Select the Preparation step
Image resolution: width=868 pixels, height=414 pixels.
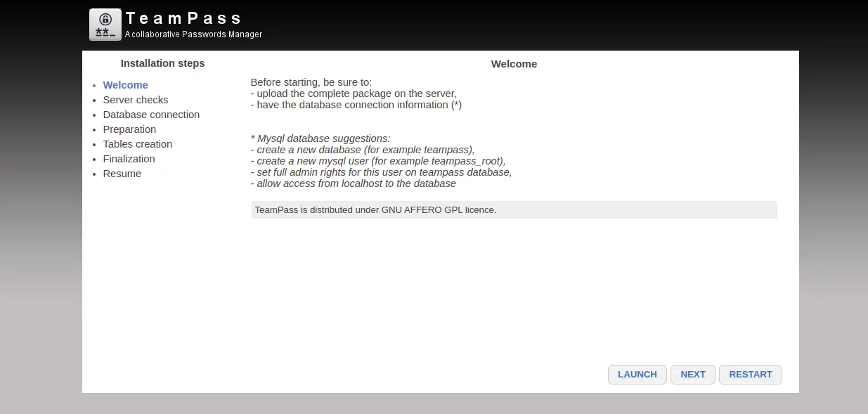[x=129, y=129]
